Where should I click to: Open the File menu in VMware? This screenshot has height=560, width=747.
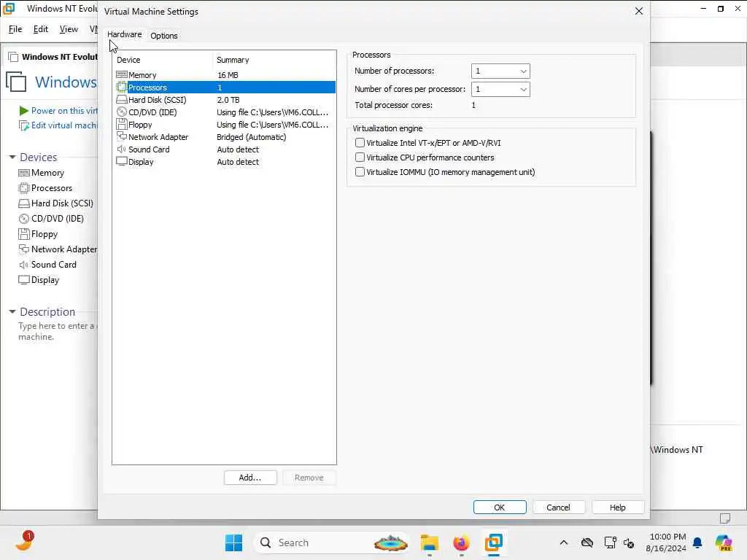click(15, 29)
